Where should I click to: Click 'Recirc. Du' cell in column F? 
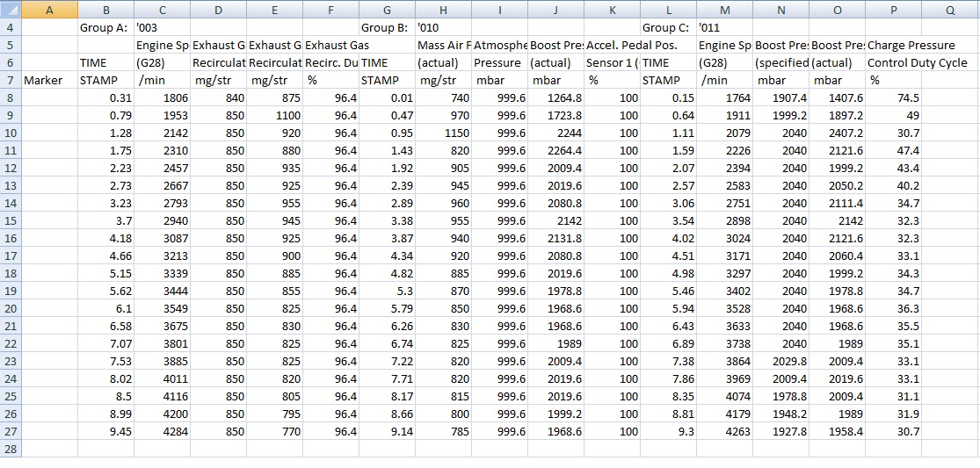coord(330,62)
